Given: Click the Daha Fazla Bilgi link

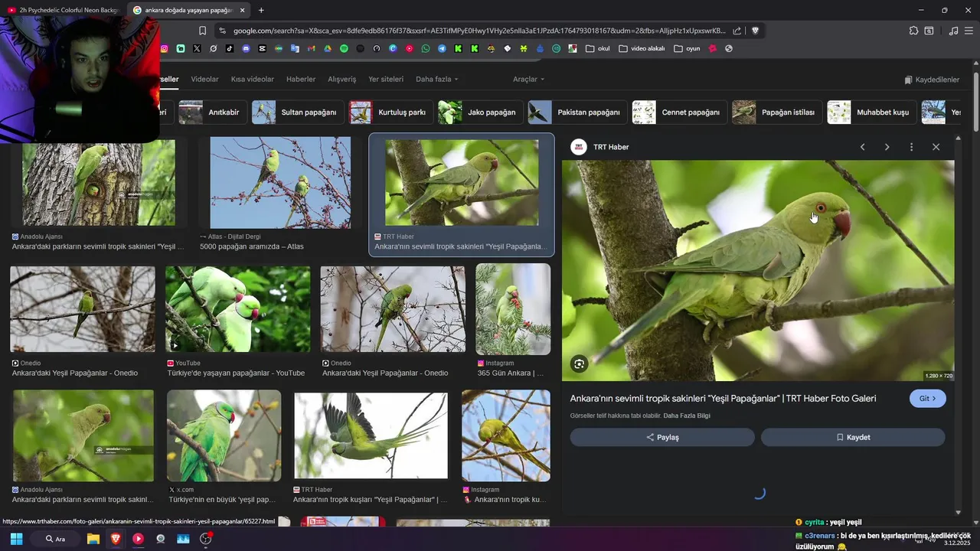Looking at the screenshot, I should click(687, 416).
